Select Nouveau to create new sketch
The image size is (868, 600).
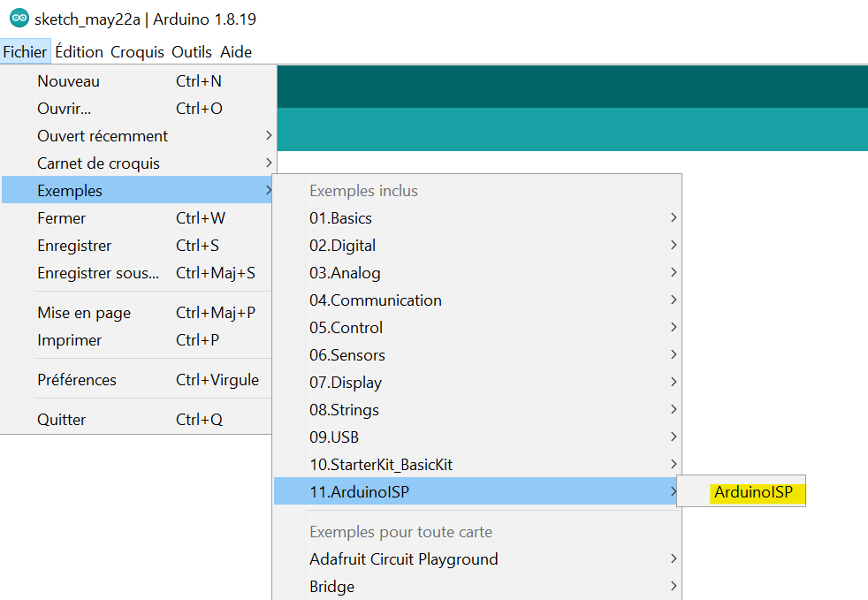coord(137,80)
